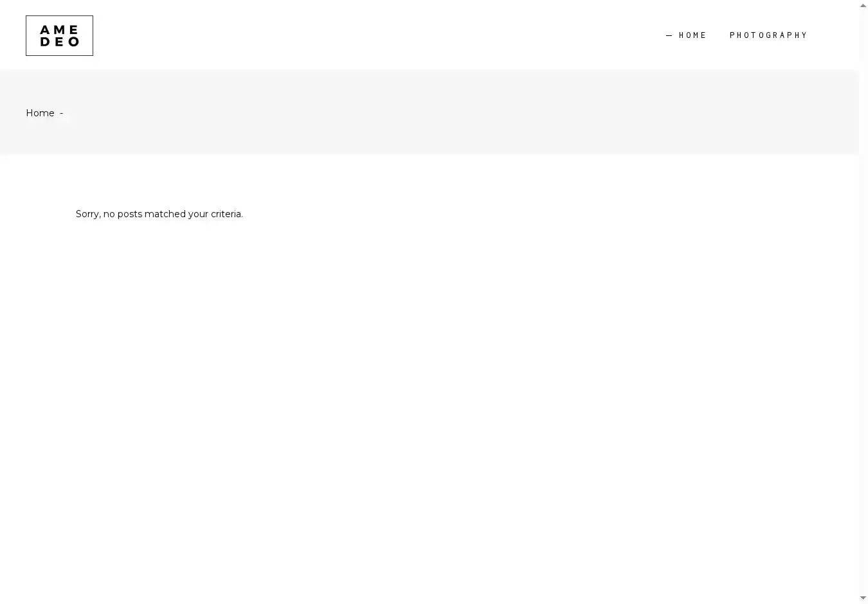Click the active dash marker beside HOME

click(669, 35)
